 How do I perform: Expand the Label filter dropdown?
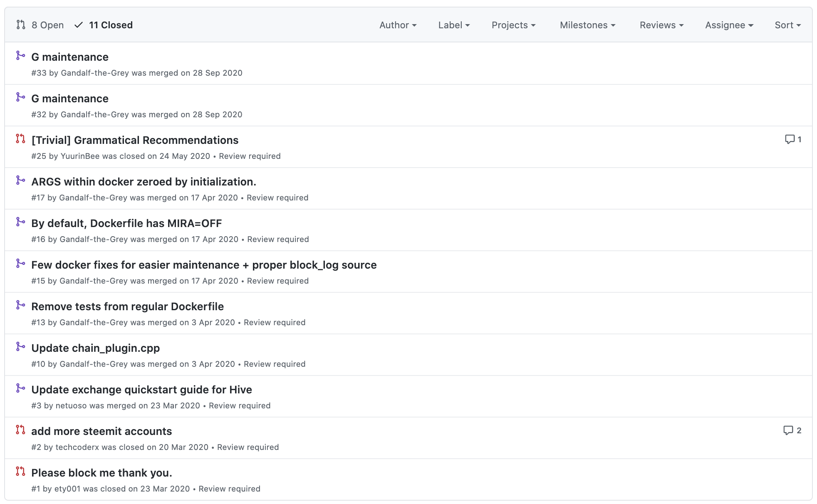pyautogui.click(x=454, y=25)
